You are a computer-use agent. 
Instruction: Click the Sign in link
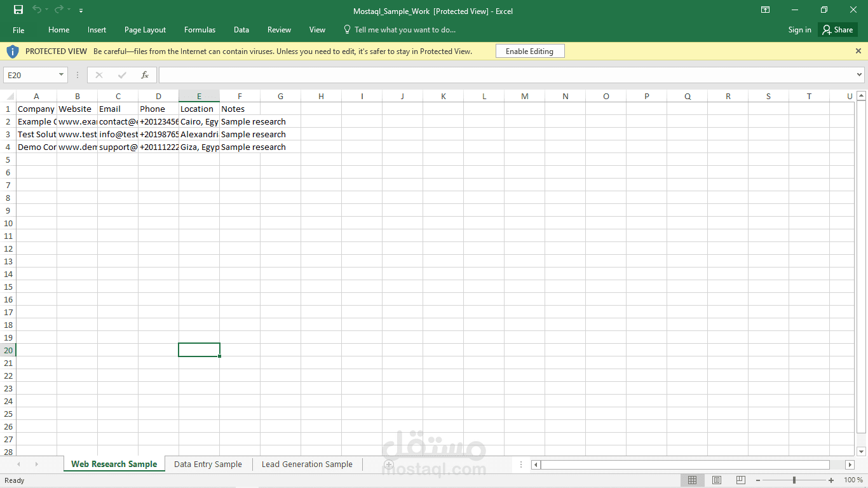tap(799, 30)
